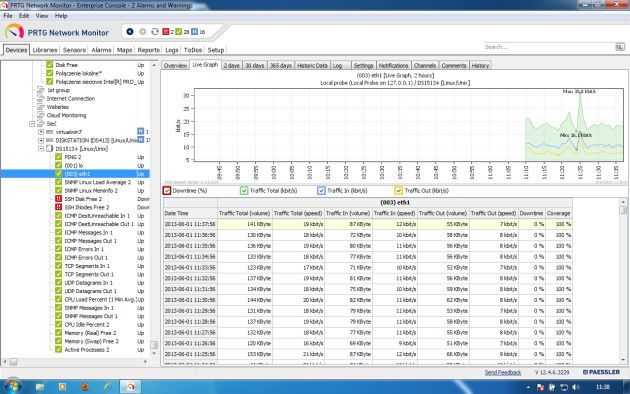Screen dimensions: 630x394
Task: Open the View menu
Action: tap(42, 16)
